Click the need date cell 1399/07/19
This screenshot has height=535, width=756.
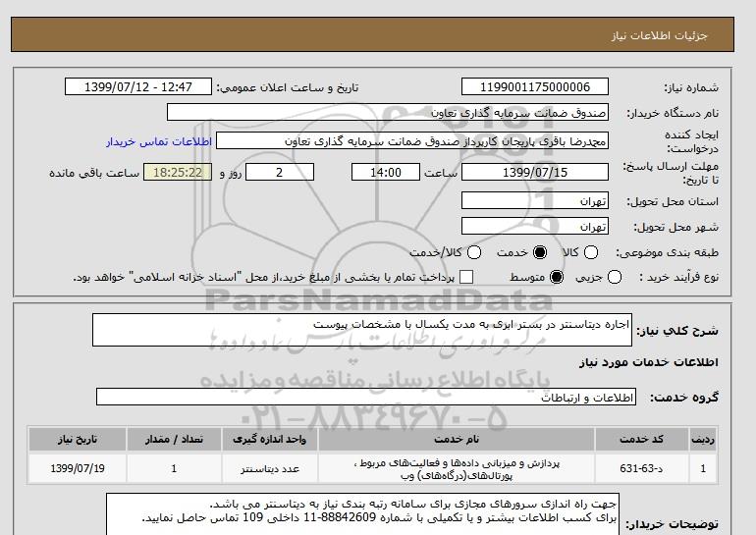pyautogui.click(x=78, y=468)
